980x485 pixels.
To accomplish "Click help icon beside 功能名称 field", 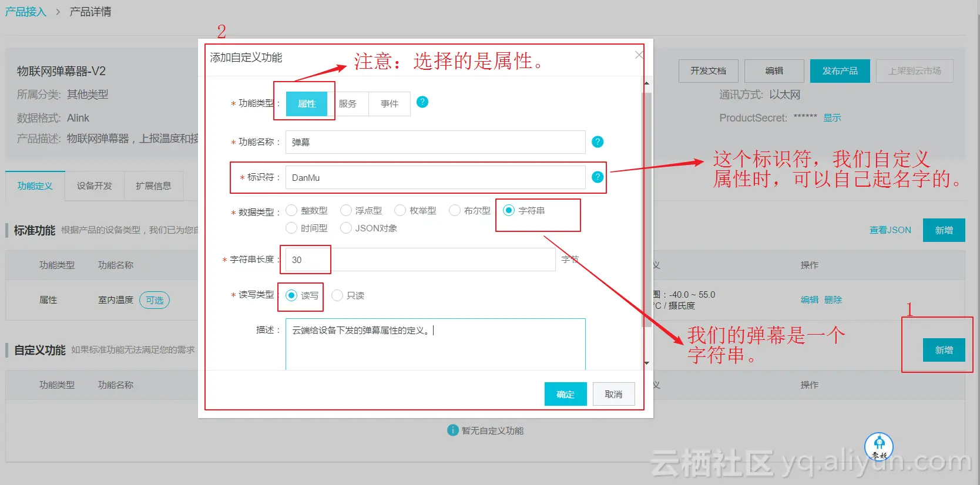I will coord(598,142).
